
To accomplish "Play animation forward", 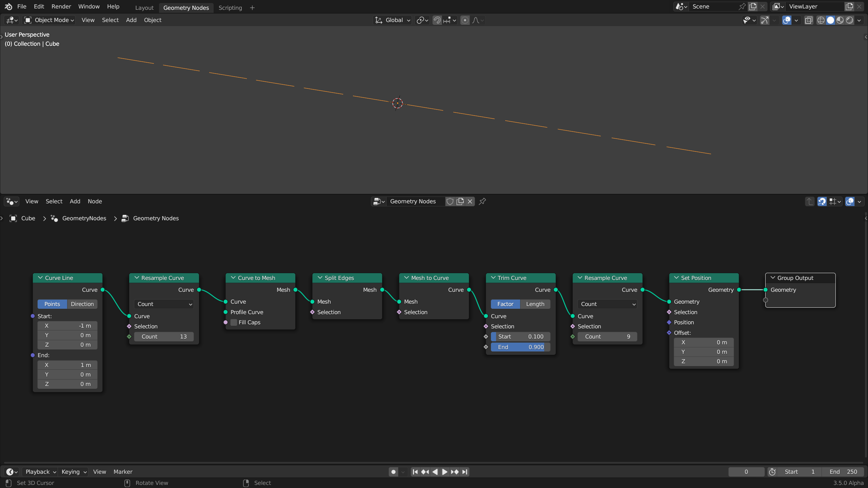I will click(445, 472).
